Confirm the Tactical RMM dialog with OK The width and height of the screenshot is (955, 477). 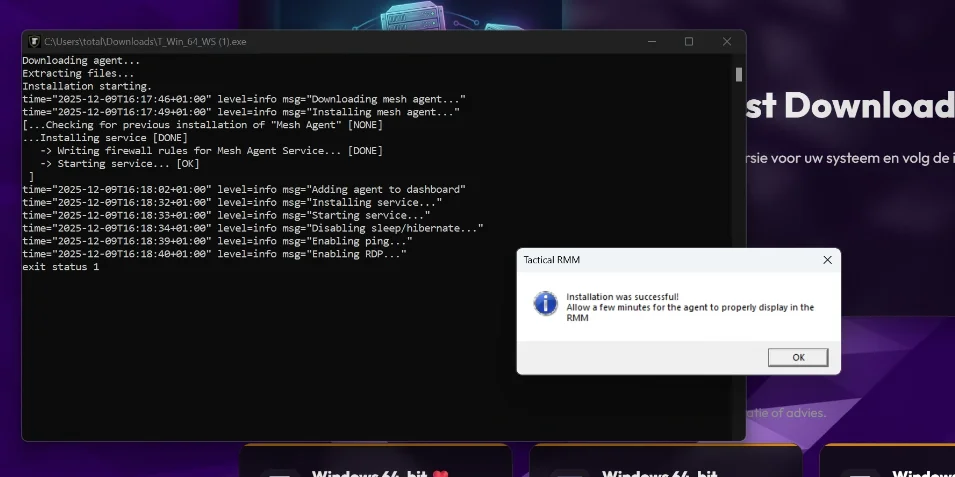798,358
